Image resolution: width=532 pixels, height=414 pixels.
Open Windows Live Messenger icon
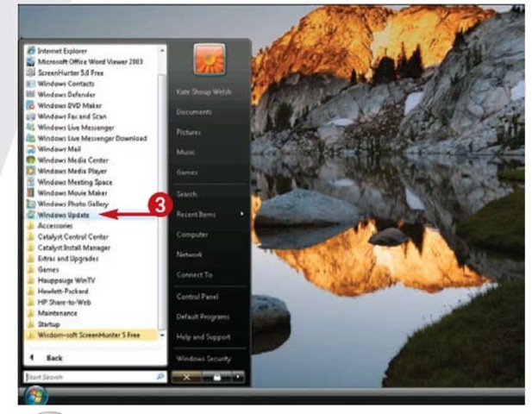pyautogui.click(x=31, y=128)
